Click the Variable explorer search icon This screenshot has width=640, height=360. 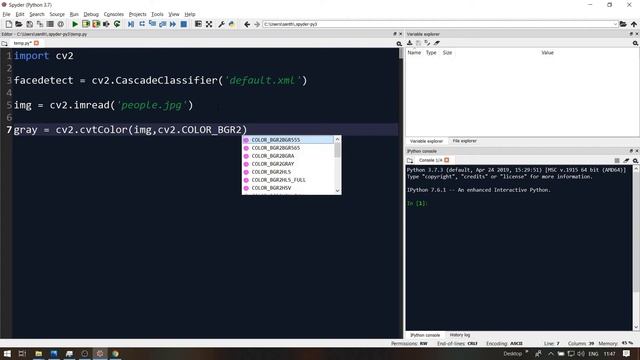635,43
